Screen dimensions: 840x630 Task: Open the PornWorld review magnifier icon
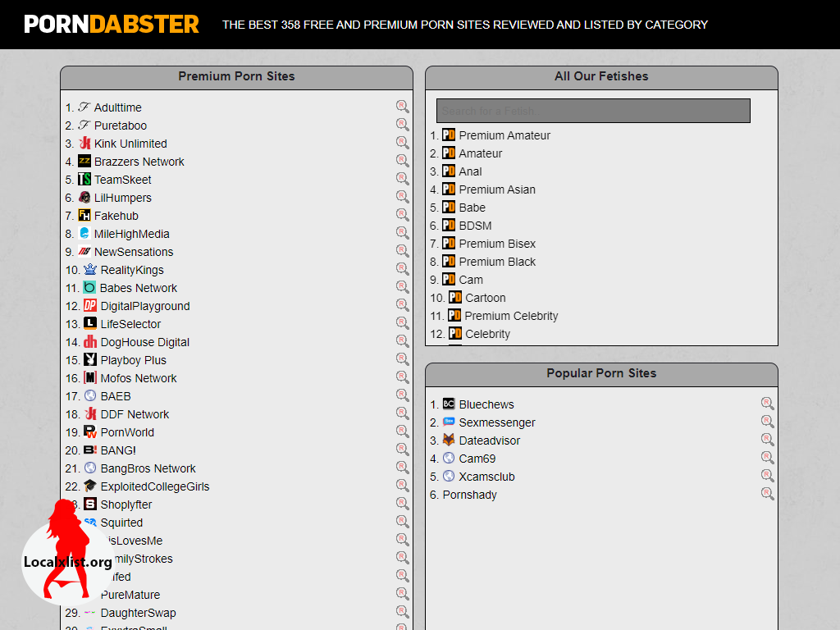pyautogui.click(x=402, y=431)
